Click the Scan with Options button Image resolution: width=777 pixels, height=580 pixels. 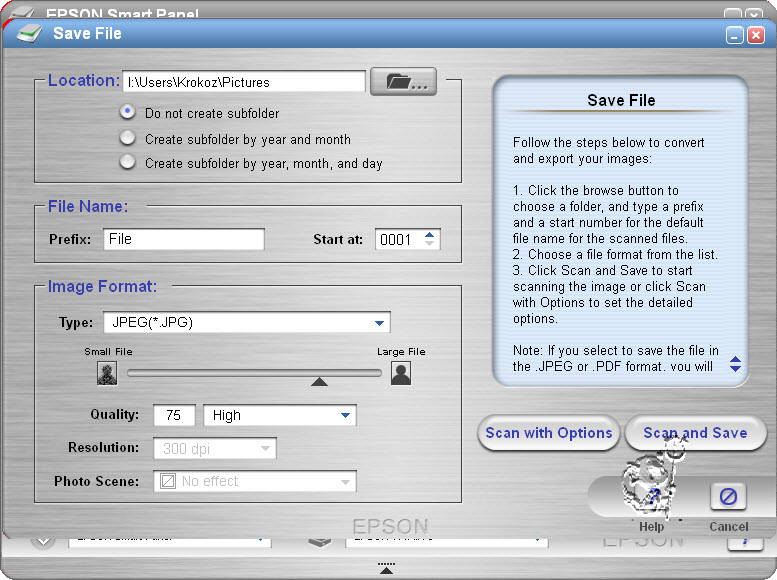[x=549, y=433]
